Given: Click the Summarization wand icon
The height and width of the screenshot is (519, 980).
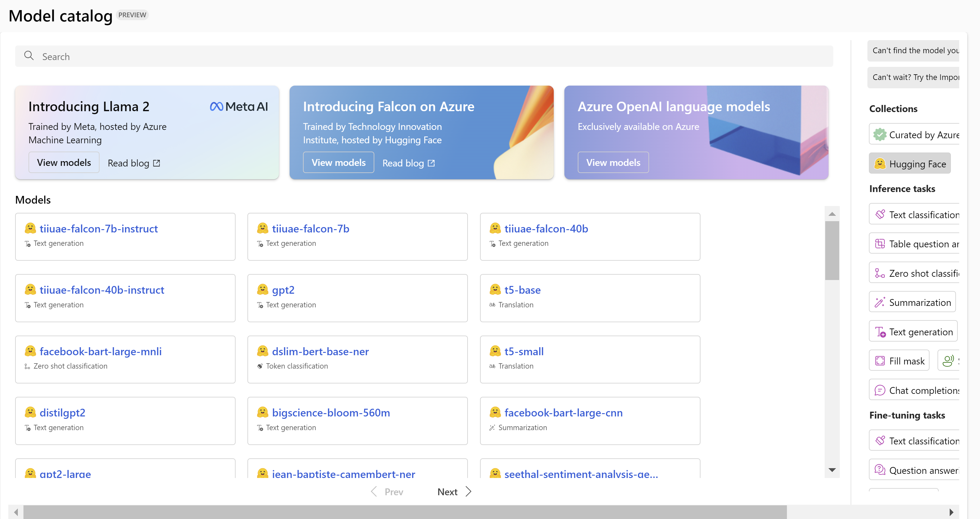Looking at the screenshot, I should click(880, 302).
